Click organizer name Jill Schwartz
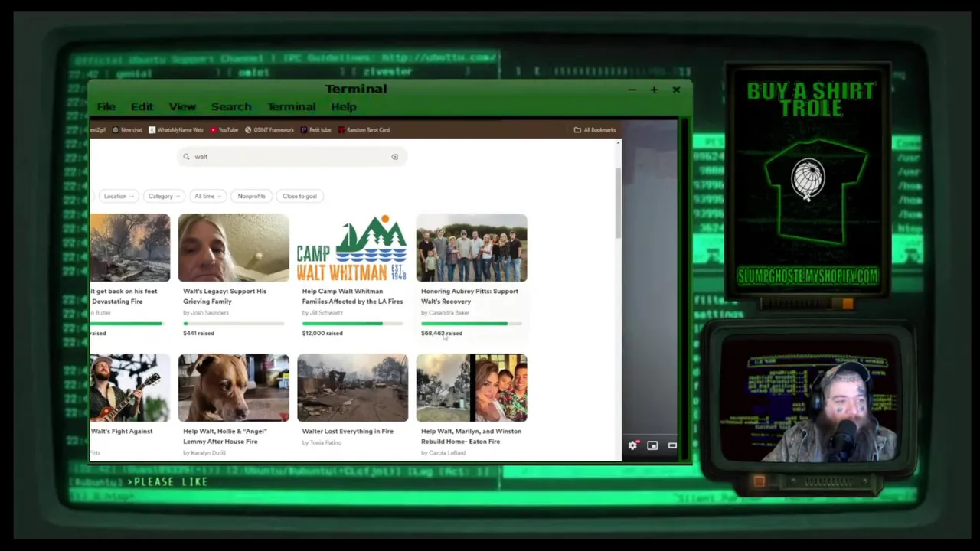Viewport: 980px width, 551px height. tap(326, 313)
